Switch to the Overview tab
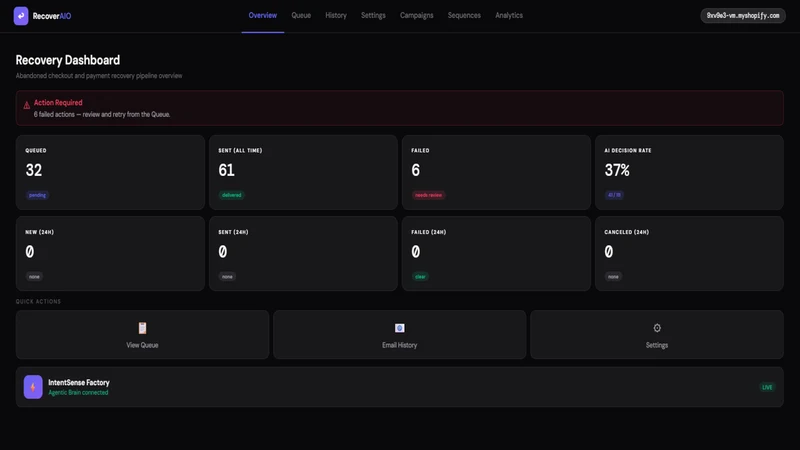The height and width of the screenshot is (450, 800). 263,15
